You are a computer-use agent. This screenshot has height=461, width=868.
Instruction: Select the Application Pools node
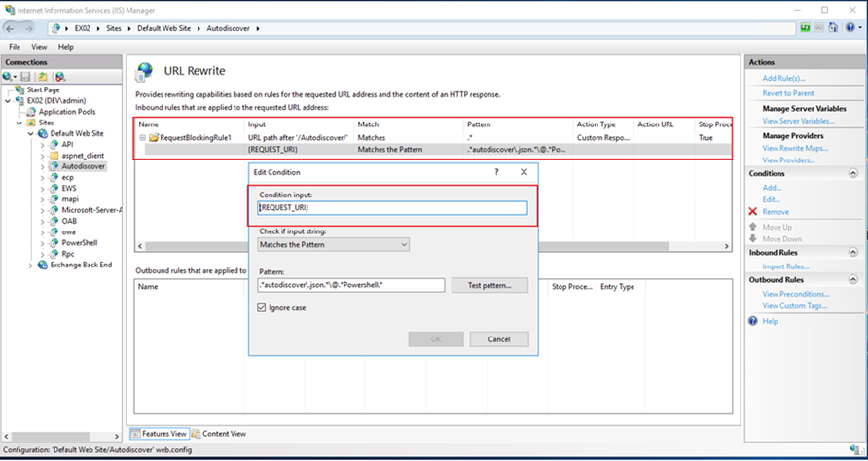click(65, 112)
